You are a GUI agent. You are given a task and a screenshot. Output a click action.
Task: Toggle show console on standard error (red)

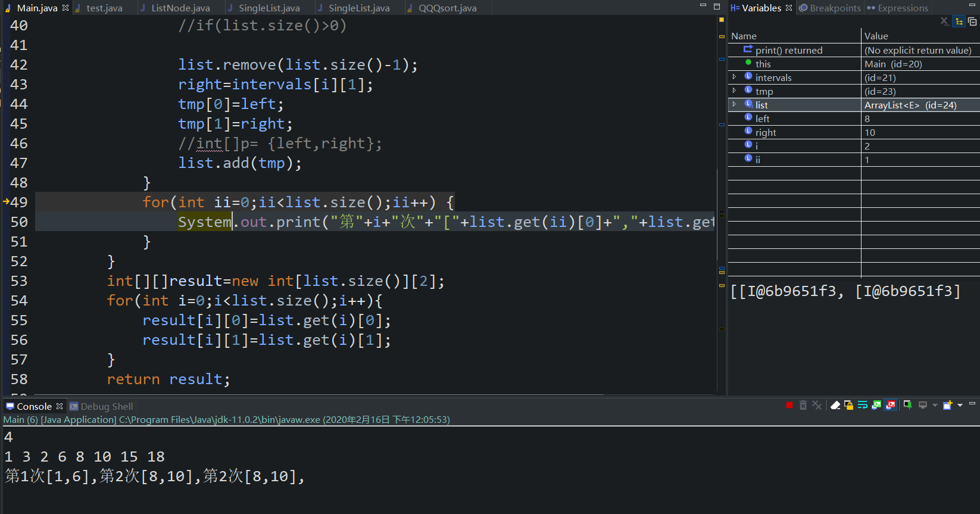[891, 406]
